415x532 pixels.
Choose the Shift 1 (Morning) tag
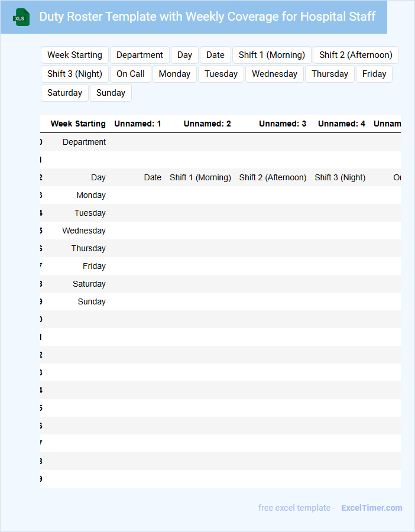[272, 55]
